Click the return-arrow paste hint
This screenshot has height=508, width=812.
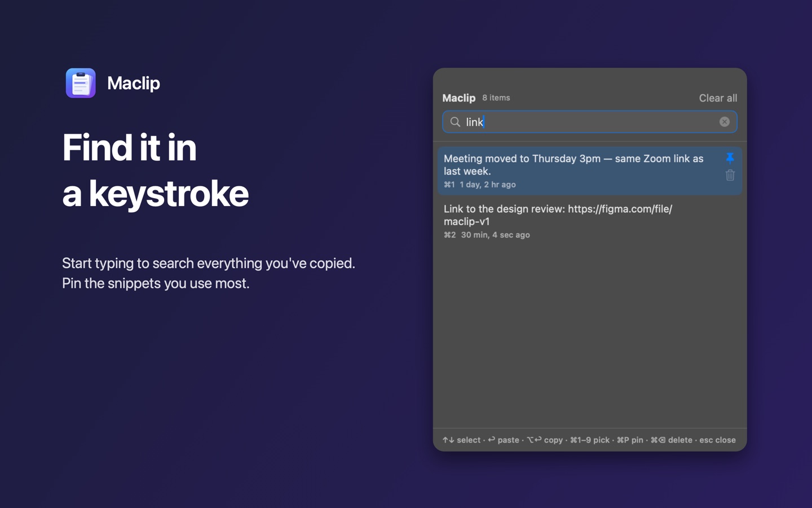503,440
